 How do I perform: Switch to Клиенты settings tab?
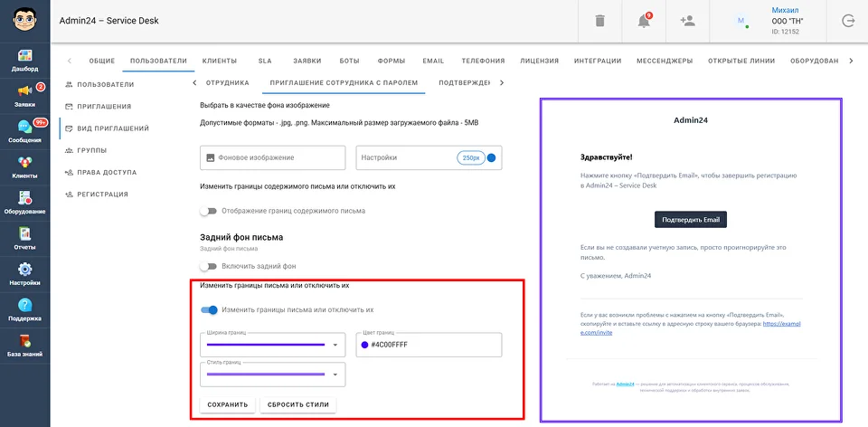point(220,61)
